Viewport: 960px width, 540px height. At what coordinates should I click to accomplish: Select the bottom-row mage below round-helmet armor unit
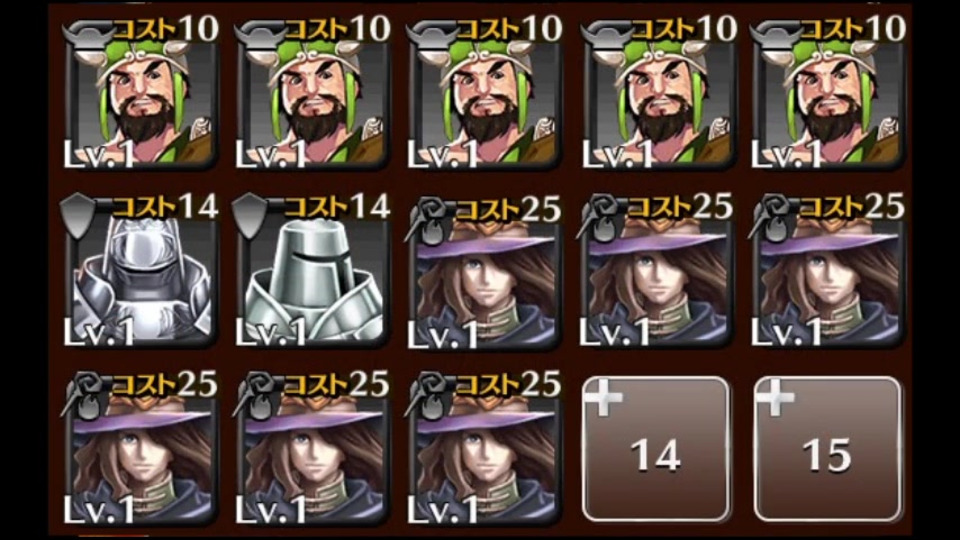tap(140, 449)
